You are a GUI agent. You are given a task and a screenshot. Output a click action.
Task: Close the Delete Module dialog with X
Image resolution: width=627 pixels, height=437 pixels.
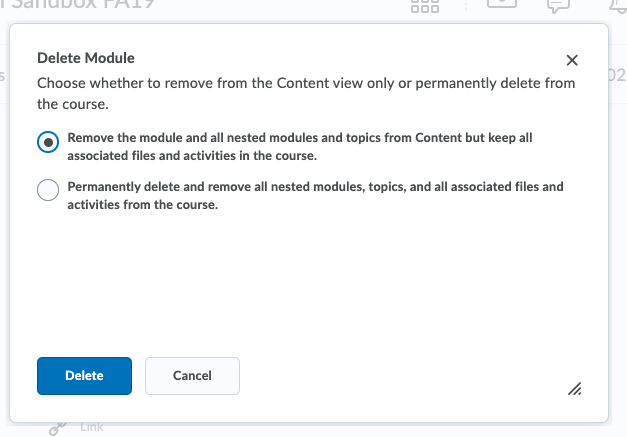click(x=572, y=60)
